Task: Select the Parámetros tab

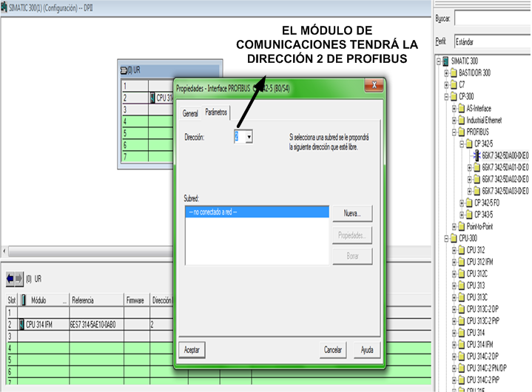Action: tap(216, 112)
